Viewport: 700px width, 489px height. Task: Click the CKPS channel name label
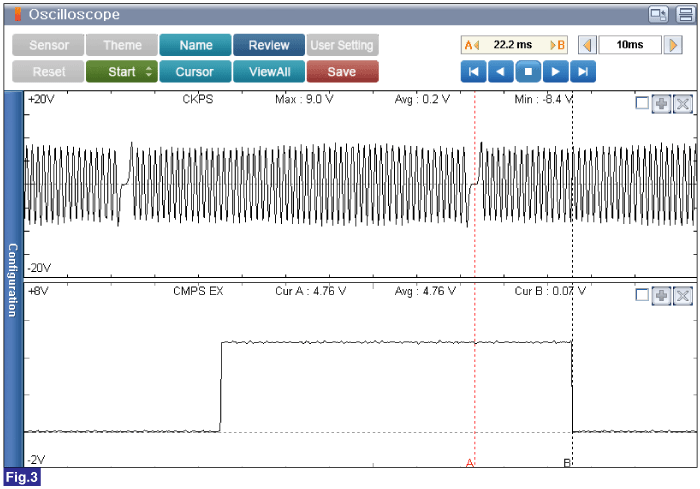198,99
